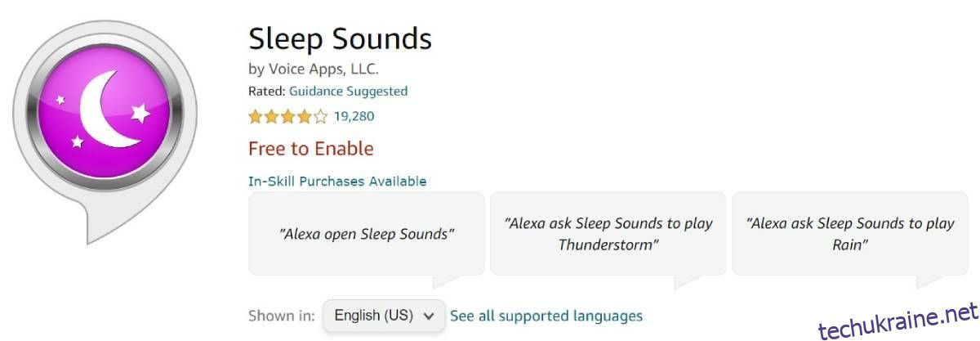Viewport: 980px width, 341px height.
Task: Open the Guidance Suggested rating link
Action: click(x=348, y=92)
